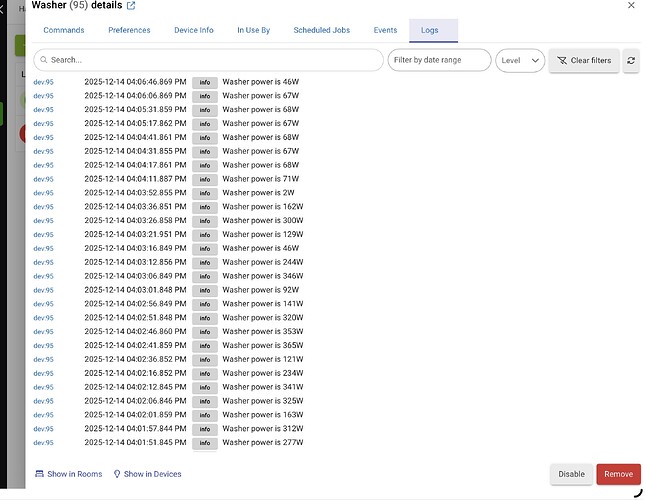Click the Disable button
This screenshot has height=500, width=645.
(x=570, y=474)
